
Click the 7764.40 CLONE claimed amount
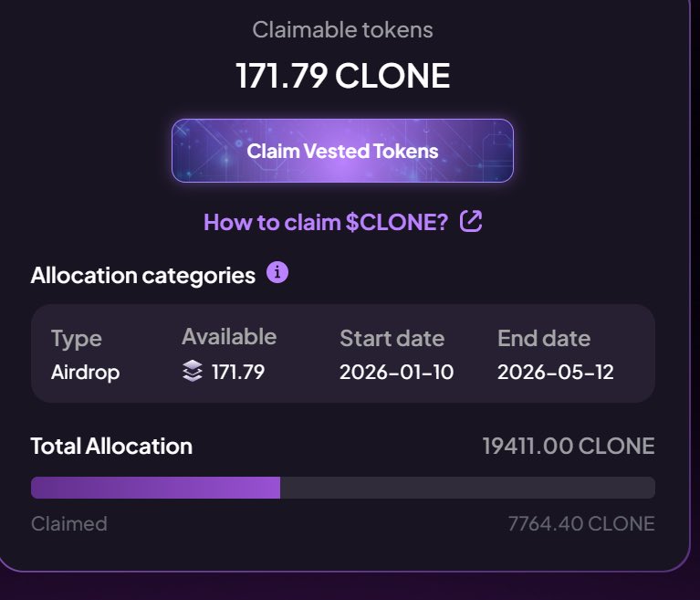coord(580,524)
